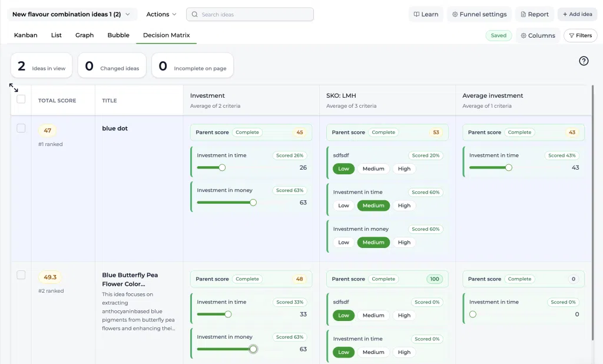
Task: Click the Search ideas input field
Action: [x=250, y=14]
